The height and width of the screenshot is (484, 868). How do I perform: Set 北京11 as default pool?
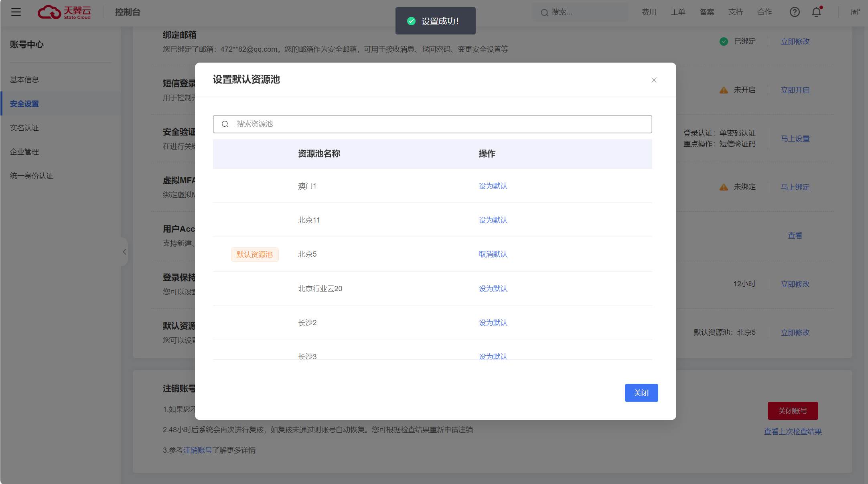[x=493, y=220]
